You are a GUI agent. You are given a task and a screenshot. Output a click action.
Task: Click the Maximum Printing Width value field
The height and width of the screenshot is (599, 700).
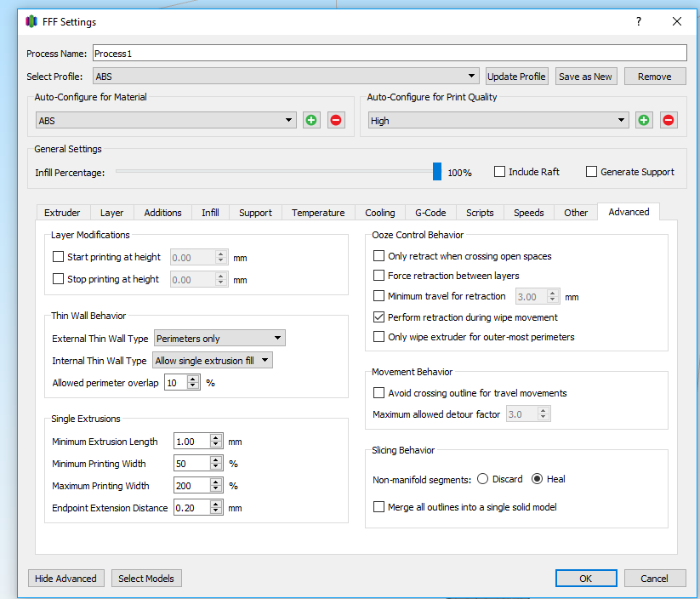[191, 486]
